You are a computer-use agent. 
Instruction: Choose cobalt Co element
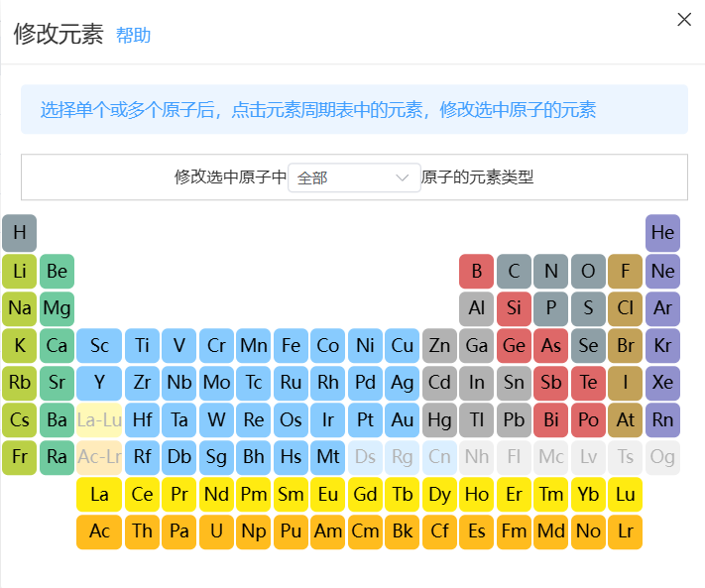coord(328,346)
